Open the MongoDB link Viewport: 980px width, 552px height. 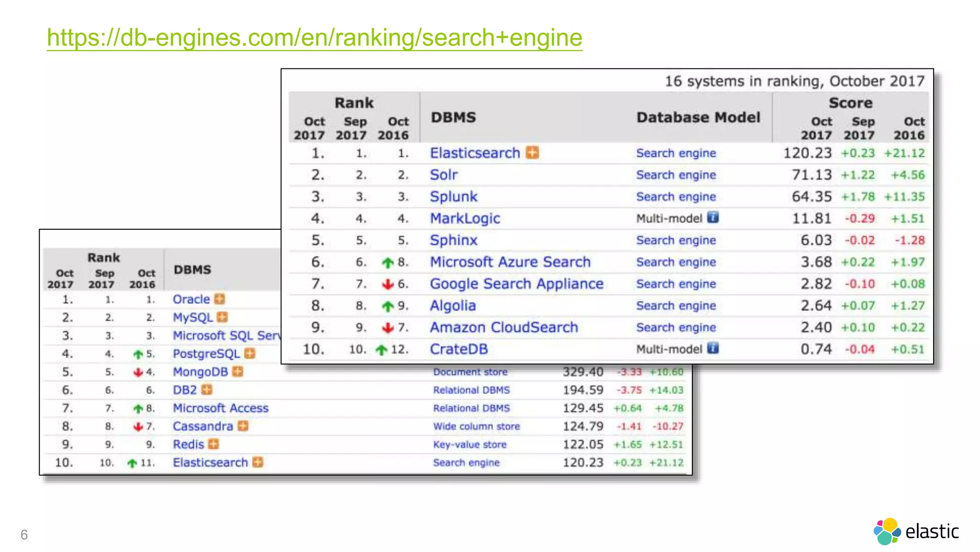click(200, 372)
